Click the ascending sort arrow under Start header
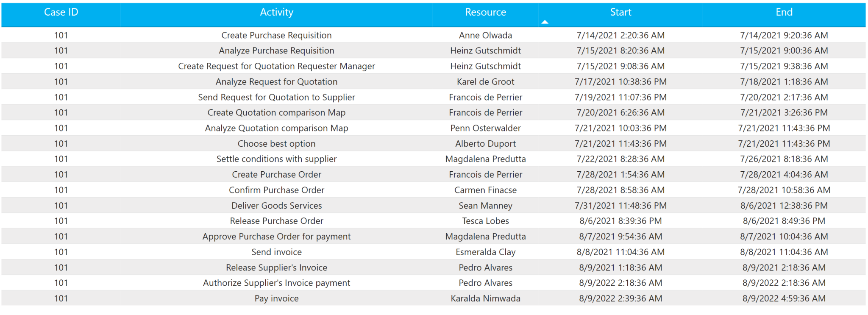 point(545,22)
